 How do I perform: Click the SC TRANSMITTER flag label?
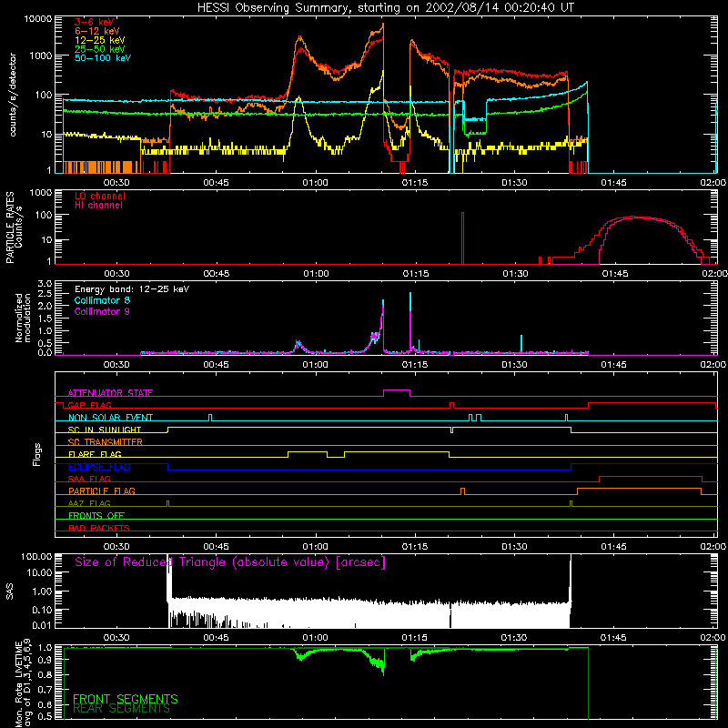click(x=105, y=442)
